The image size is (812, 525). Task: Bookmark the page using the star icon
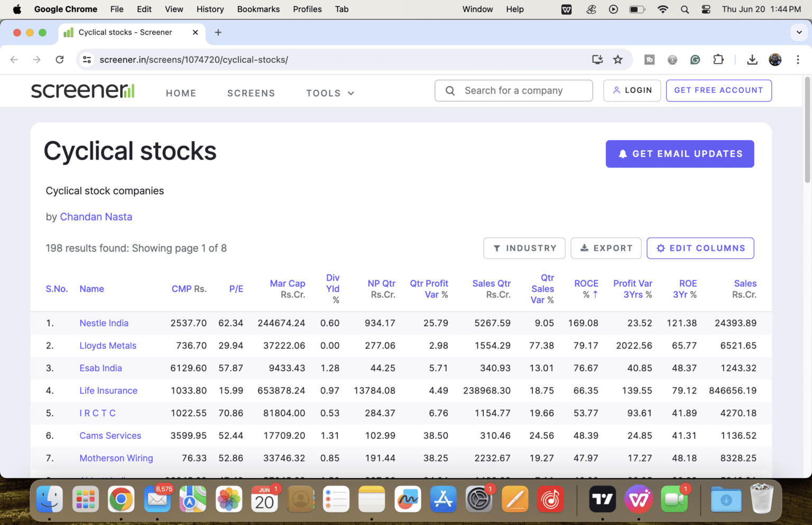point(618,59)
